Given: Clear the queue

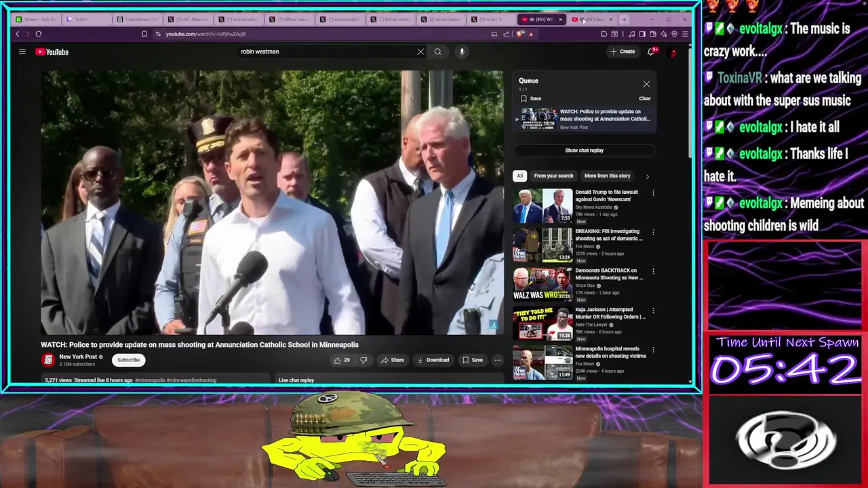Looking at the screenshot, I should [645, 98].
